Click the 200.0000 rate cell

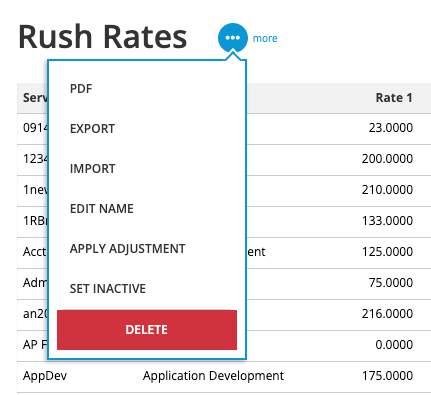tap(387, 159)
